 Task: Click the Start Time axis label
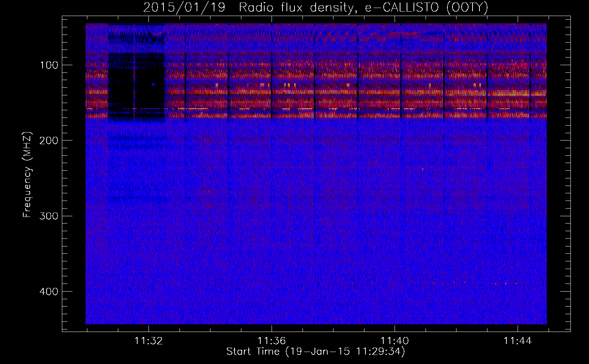point(316,352)
